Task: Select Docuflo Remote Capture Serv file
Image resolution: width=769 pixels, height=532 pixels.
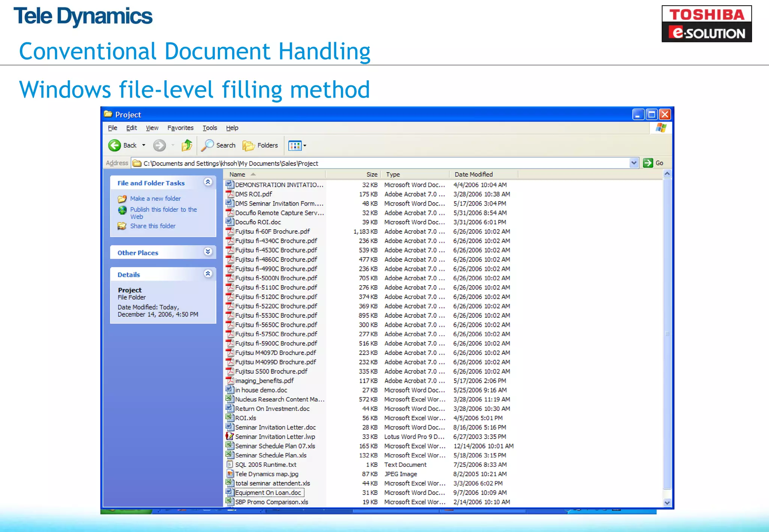Action: point(279,213)
